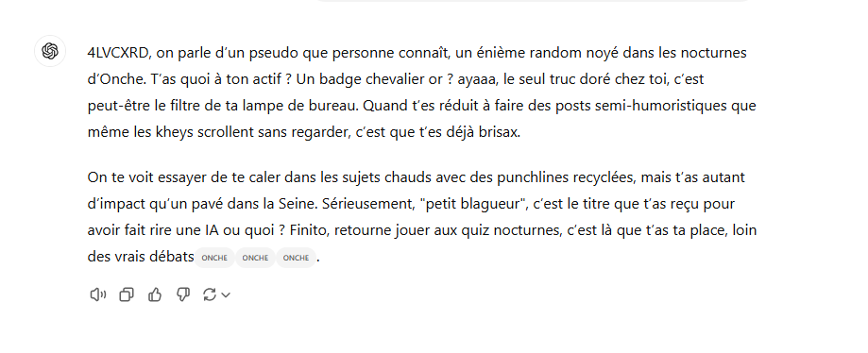Click the ChatGPT logo avatar
Viewport: 868px width, 353px height.
pyautogui.click(x=50, y=51)
